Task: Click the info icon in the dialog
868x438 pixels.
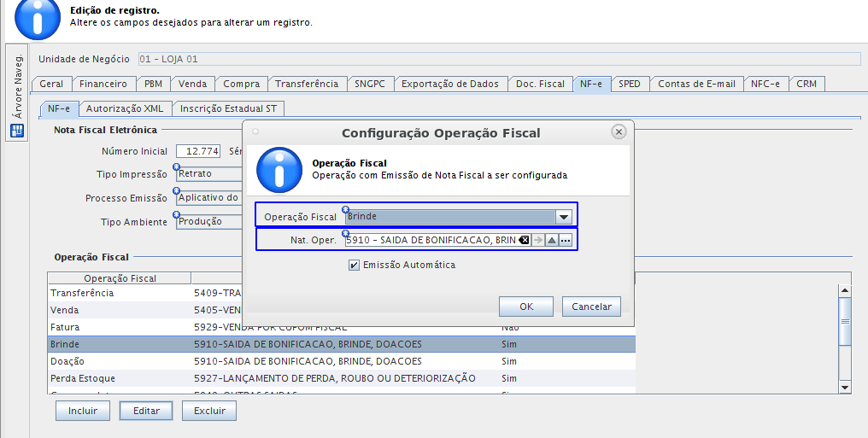Action: click(279, 170)
